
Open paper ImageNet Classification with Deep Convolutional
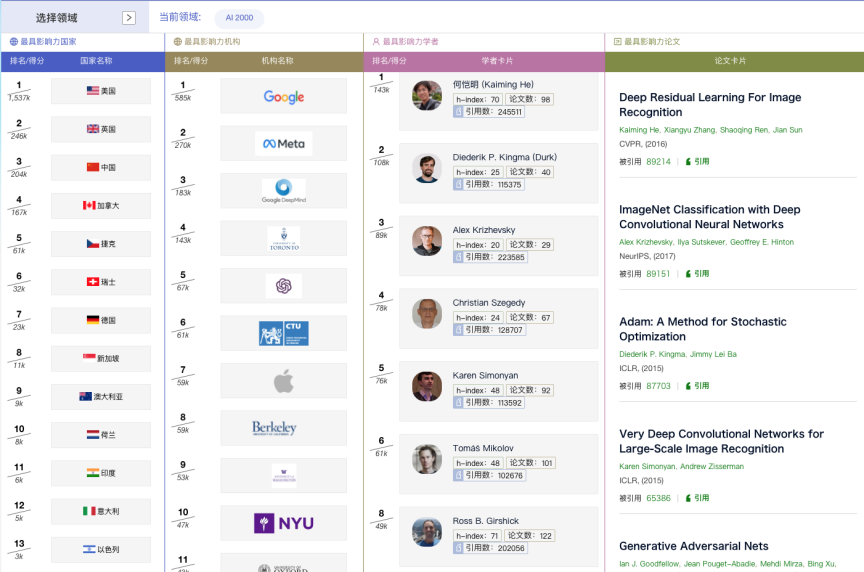point(710,217)
